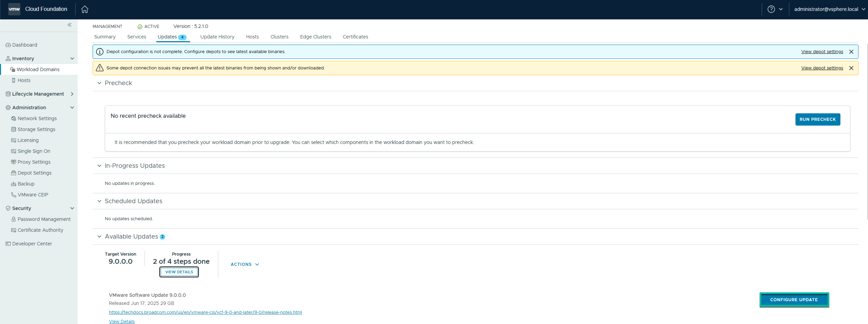The height and width of the screenshot is (324, 868).
Task: Click the Dashboard sidebar item
Action: coord(25,45)
